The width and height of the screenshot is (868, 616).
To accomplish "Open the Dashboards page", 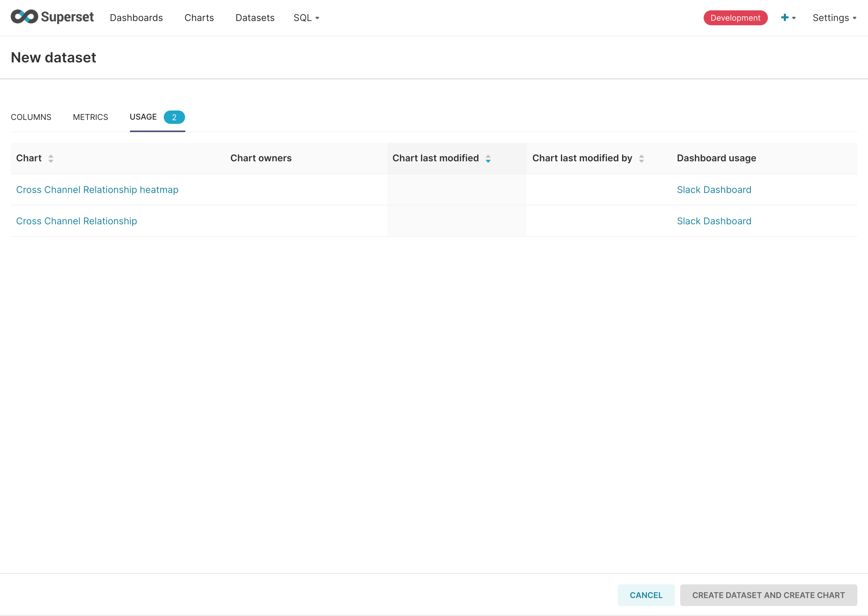I will point(136,17).
